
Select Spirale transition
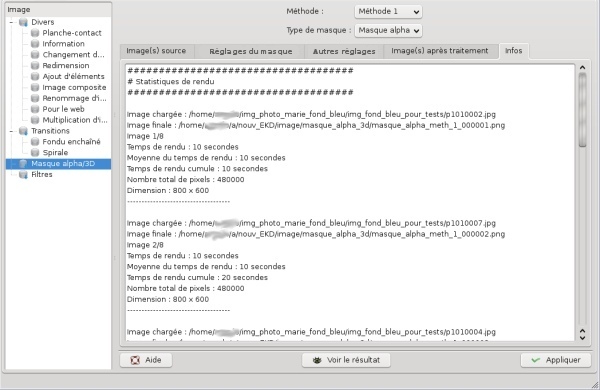pos(55,152)
